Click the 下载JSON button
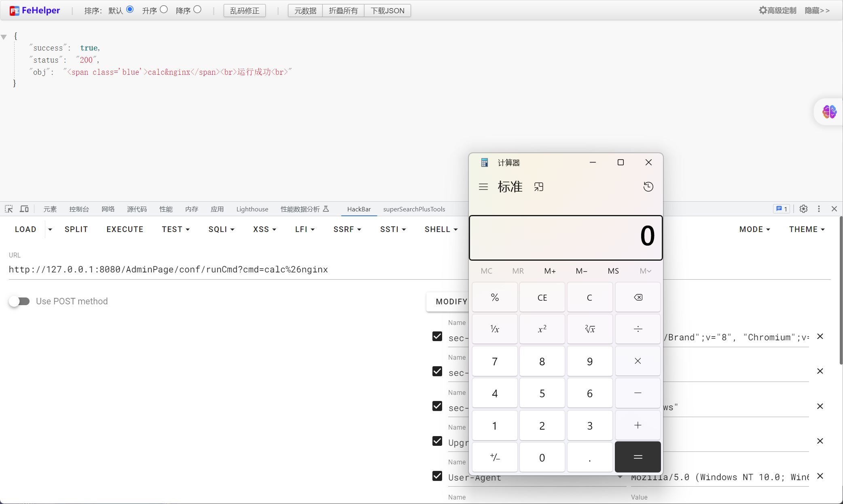This screenshot has width=843, height=504. 387,11
